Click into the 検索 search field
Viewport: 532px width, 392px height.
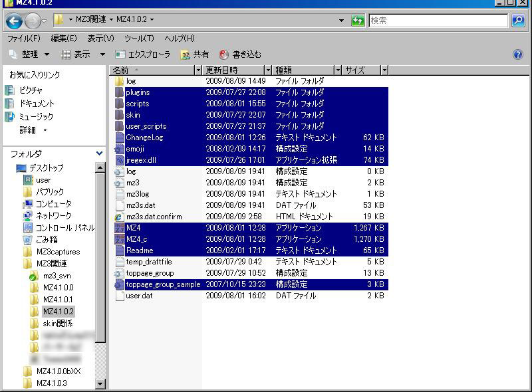(438, 21)
